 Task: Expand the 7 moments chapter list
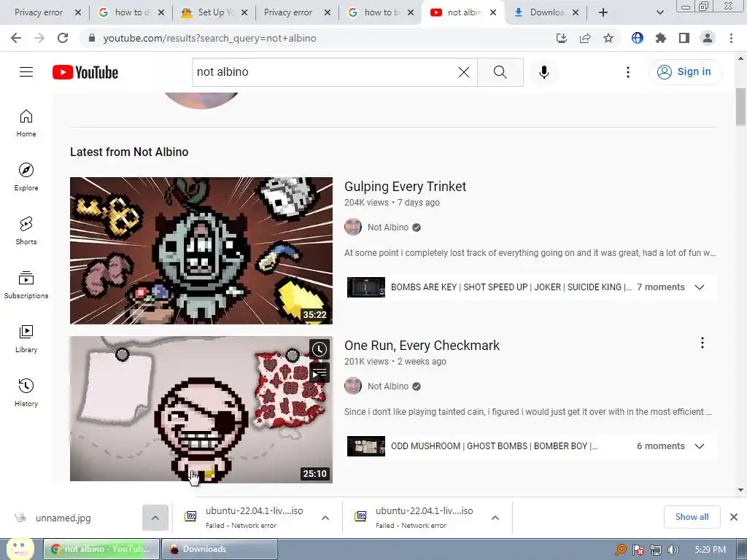click(x=700, y=287)
